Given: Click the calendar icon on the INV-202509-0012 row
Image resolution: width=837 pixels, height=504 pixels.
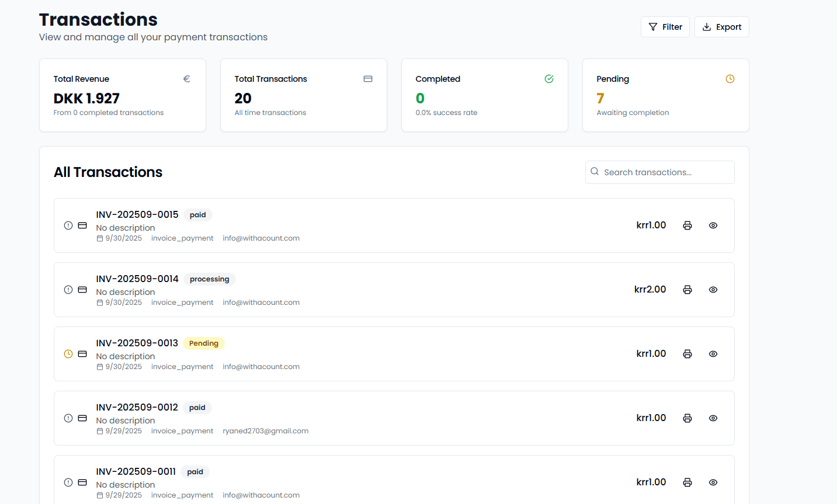Looking at the screenshot, I should 99,430.
